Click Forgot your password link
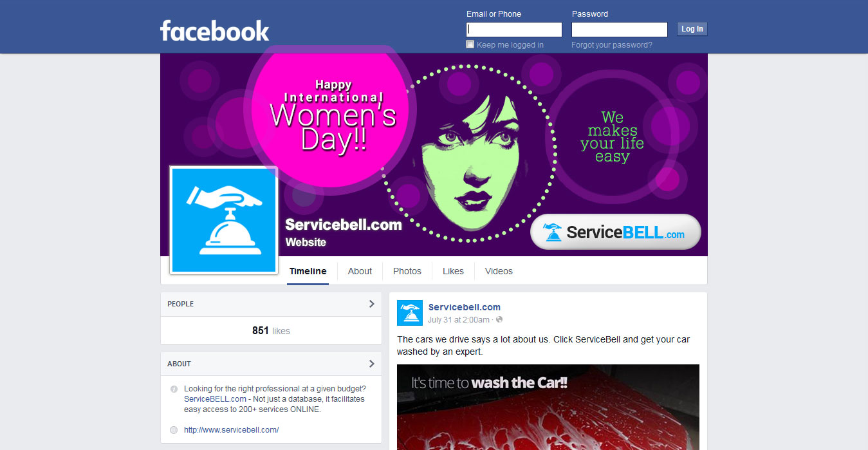Viewport: 868px width, 450px height. pyautogui.click(x=611, y=45)
